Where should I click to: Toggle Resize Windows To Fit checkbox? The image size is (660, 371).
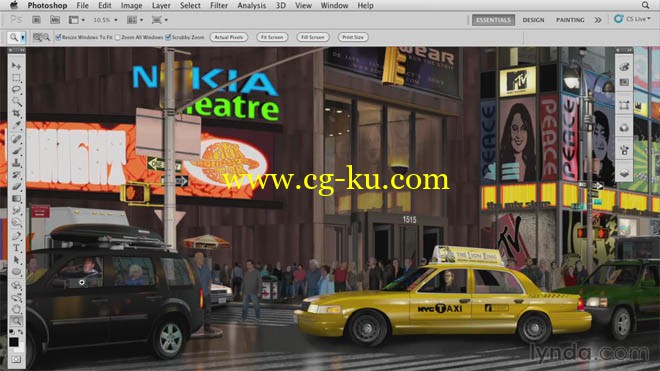click(59, 37)
